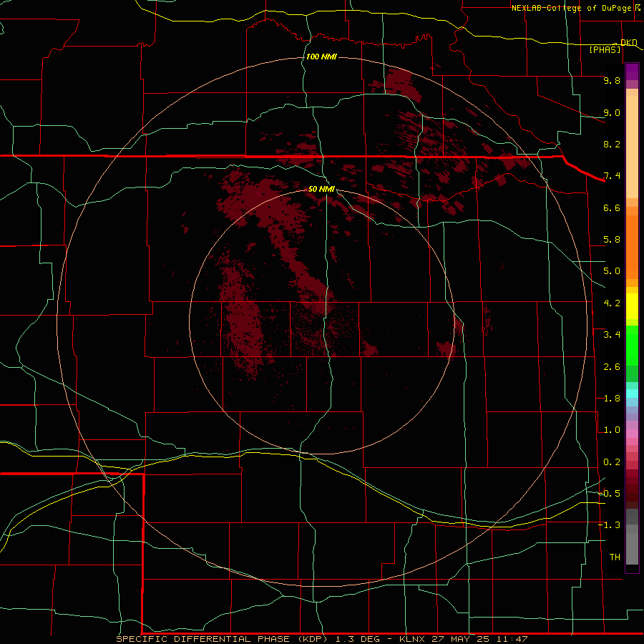Image resolution: width=644 pixels, height=644 pixels.
Task: Click the light peach color bar segment
Action: (632, 147)
